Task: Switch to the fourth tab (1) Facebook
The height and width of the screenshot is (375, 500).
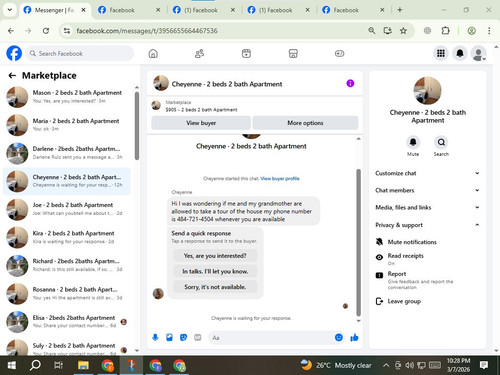Action: click(x=279, y=10)
